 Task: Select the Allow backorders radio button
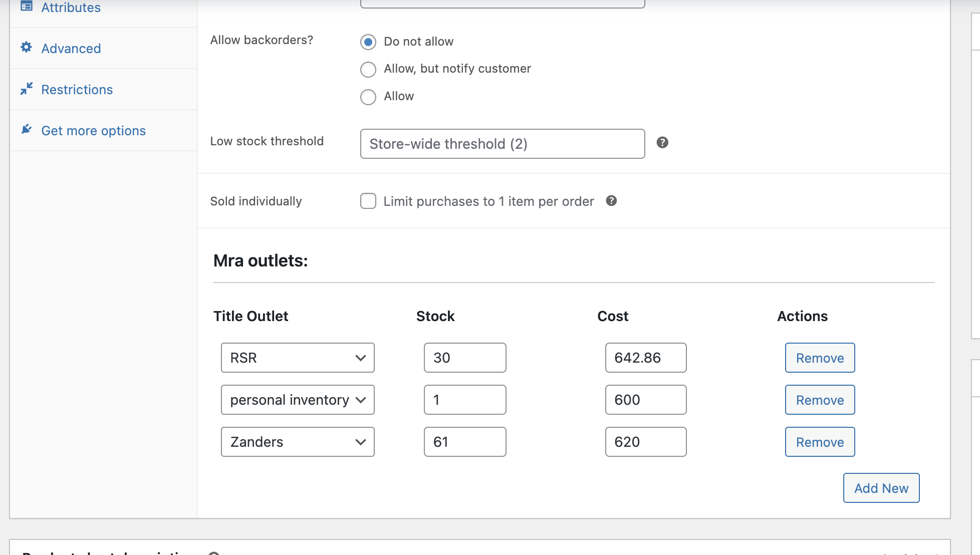368,97
